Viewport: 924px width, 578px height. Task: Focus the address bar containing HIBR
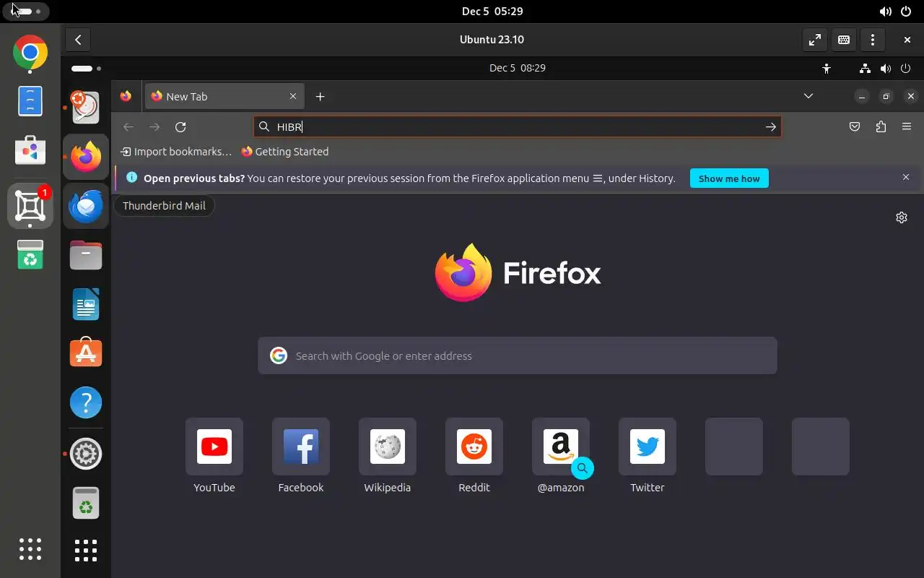click(x=517, y=127)
